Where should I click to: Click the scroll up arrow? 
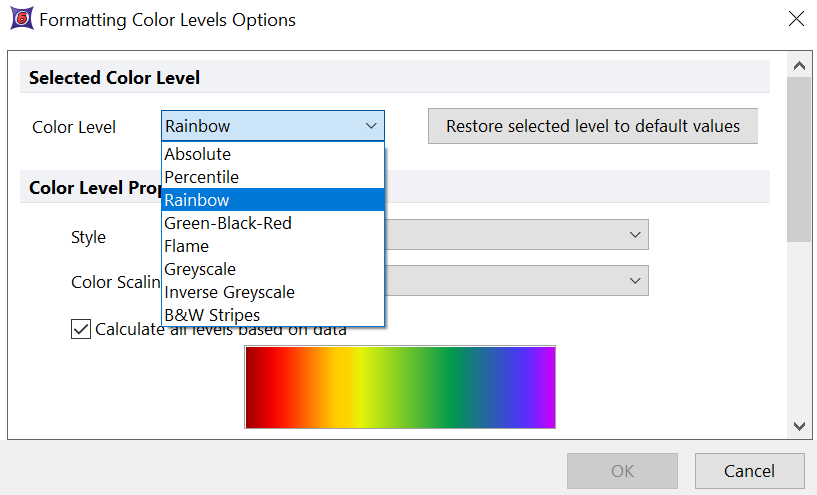click(x=799, y=66)
